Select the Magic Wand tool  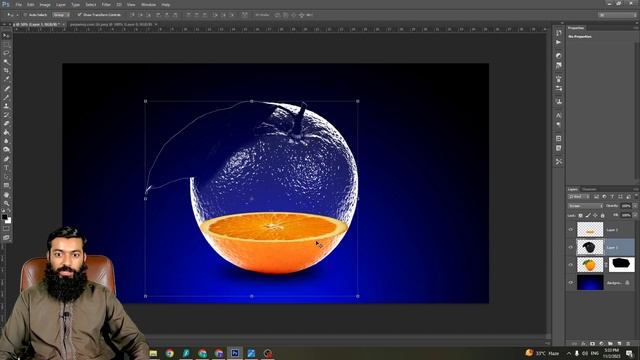click(x=6, y=62)
